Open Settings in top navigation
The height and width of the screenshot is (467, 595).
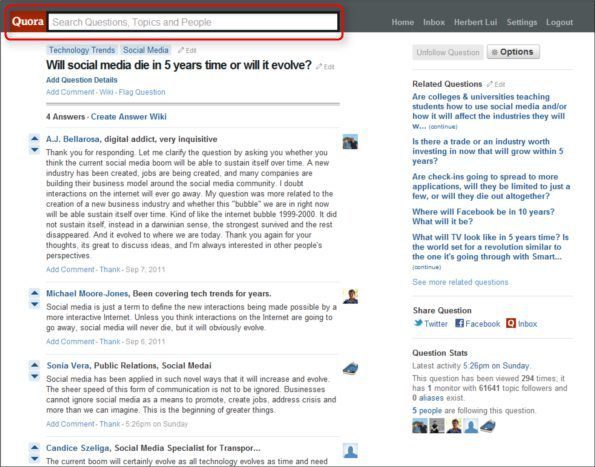(522, 22)
